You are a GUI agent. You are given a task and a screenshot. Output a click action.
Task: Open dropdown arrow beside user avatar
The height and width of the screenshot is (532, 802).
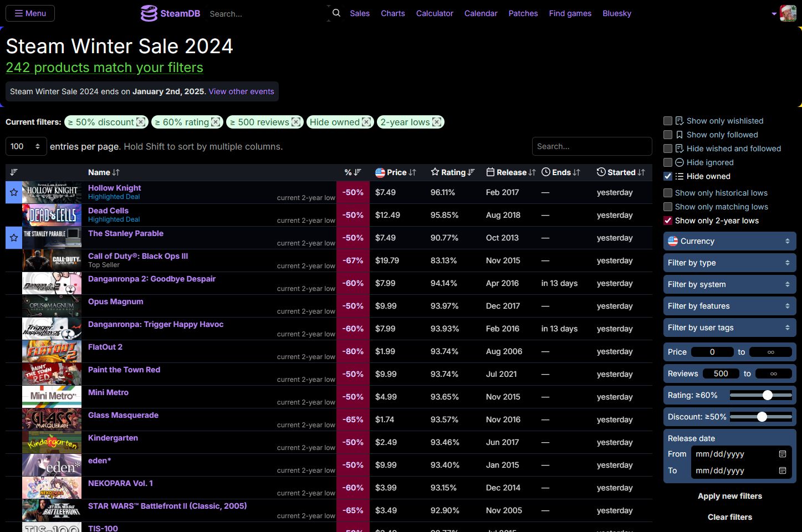(x=774, y=14)
